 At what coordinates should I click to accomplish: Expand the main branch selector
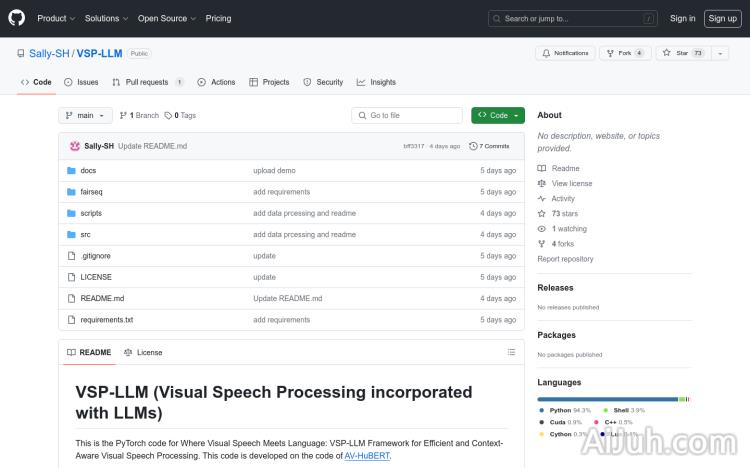click(84, 115)
